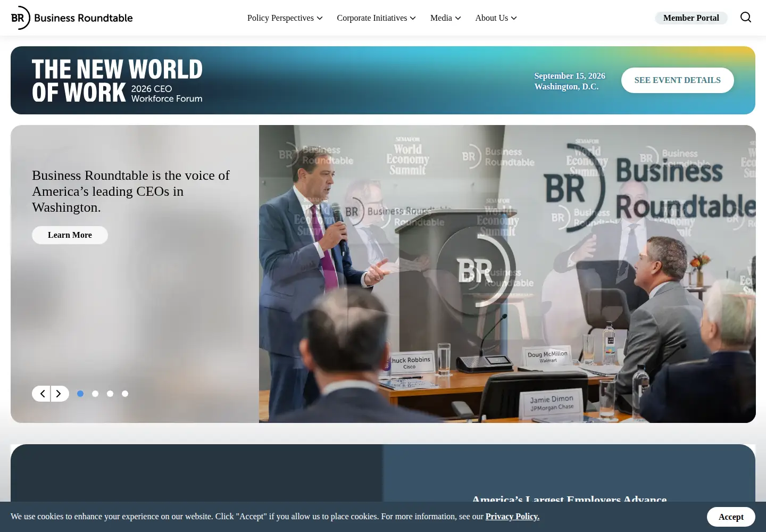Expand the Policy Perspectives menu
The height and width of the screenshot is (532, 766).
click(285, 18)
